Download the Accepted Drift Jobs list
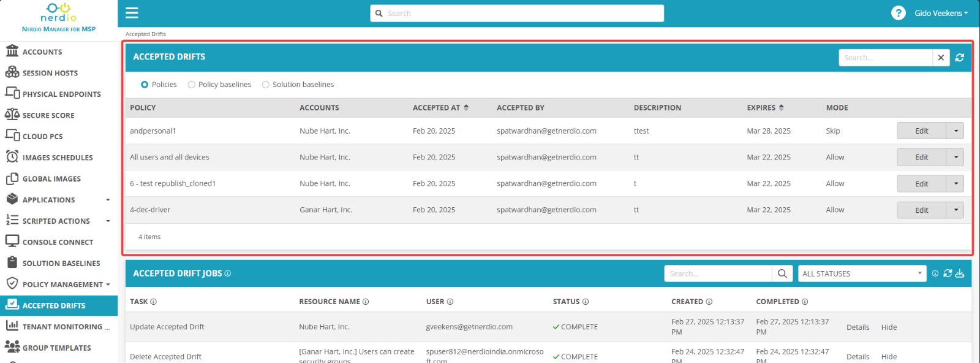The image size is (980, 363). tap(960, 273)
